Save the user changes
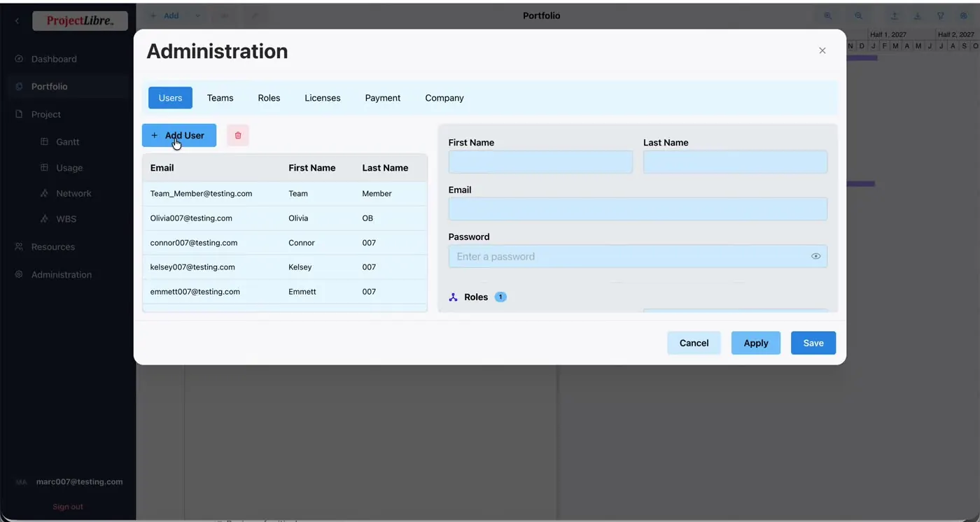This screenshot has height=522, width=980. (813, 343)
